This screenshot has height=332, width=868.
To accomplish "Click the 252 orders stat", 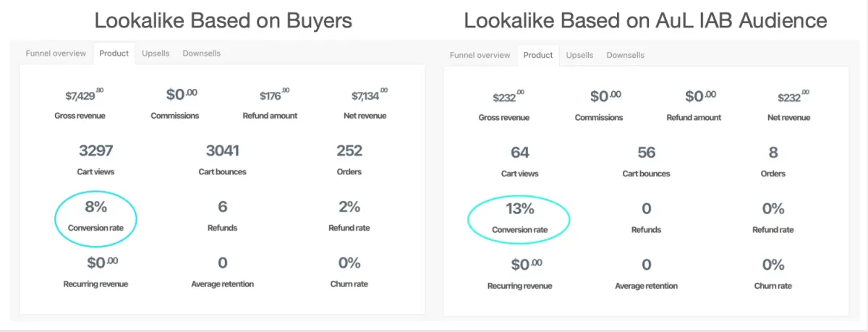I will pyautogui.click(x=349, y=151).
